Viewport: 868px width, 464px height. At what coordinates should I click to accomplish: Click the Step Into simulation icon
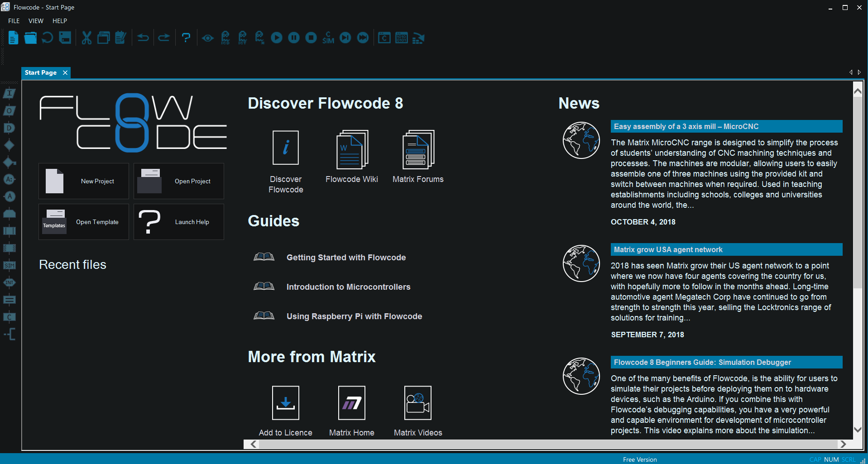[x=345, y=38]
